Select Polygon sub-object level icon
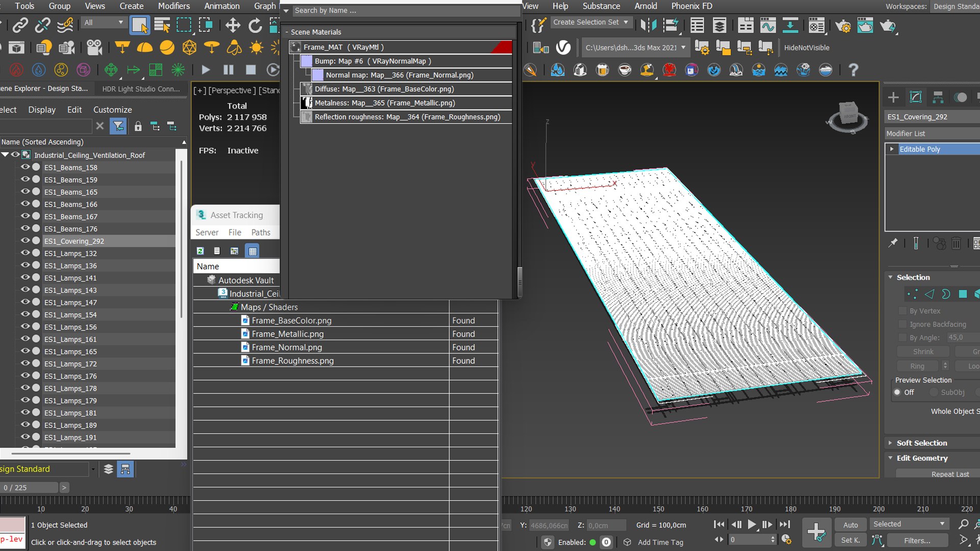 coord(963,294)
